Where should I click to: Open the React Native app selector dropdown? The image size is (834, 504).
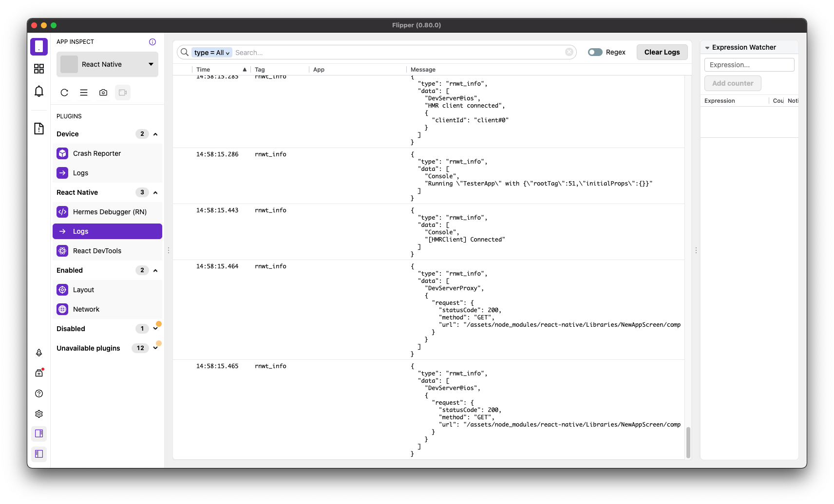(x=107, y=64)
